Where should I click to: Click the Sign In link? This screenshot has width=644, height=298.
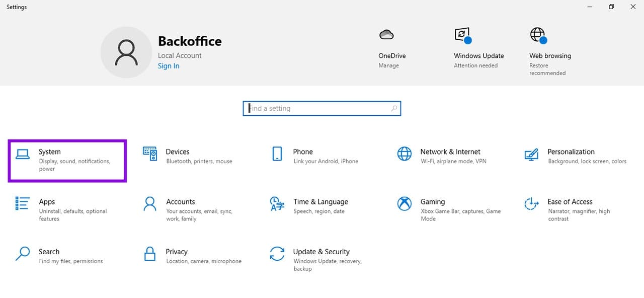click(169, 66)
